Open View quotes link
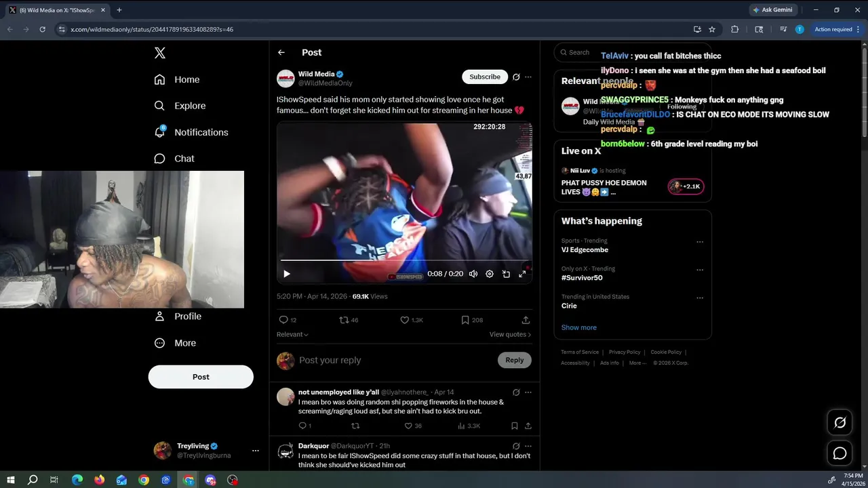 (510, 334)
